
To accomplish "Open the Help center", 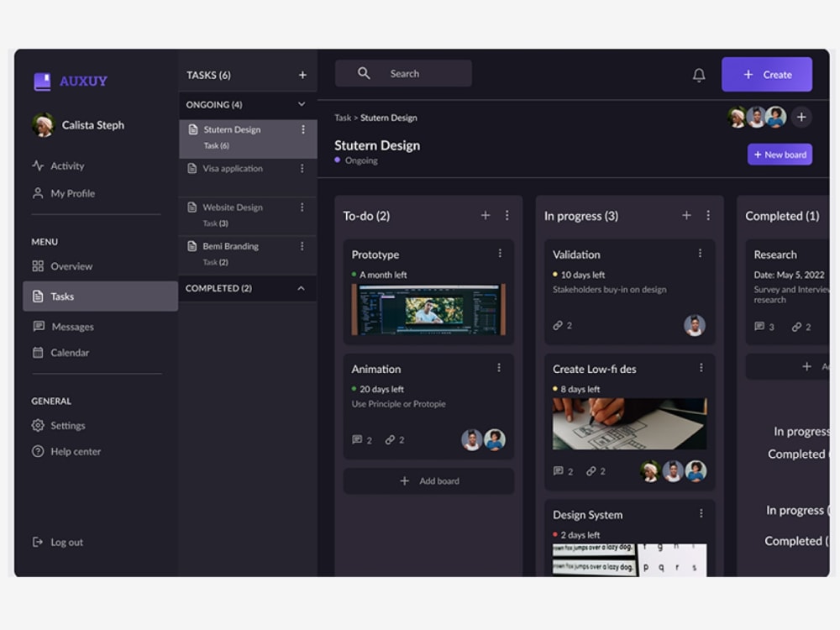I will click(x=66, y=452).
